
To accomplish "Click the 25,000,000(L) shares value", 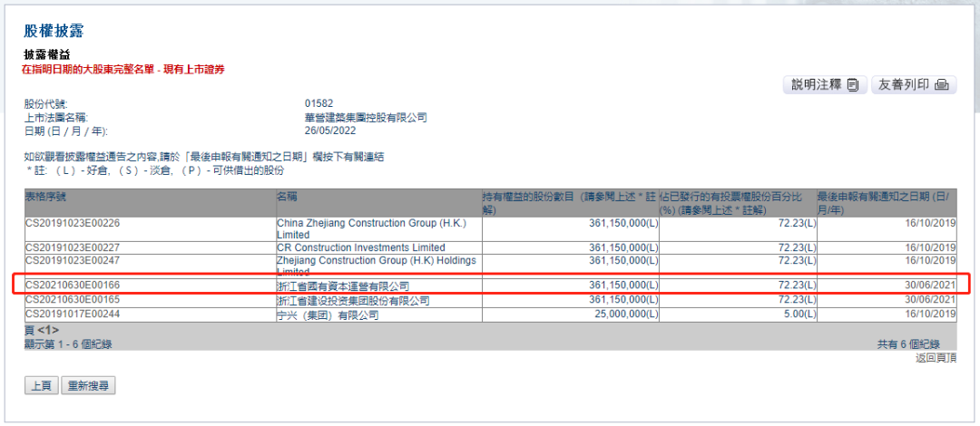I will point(625,315).
